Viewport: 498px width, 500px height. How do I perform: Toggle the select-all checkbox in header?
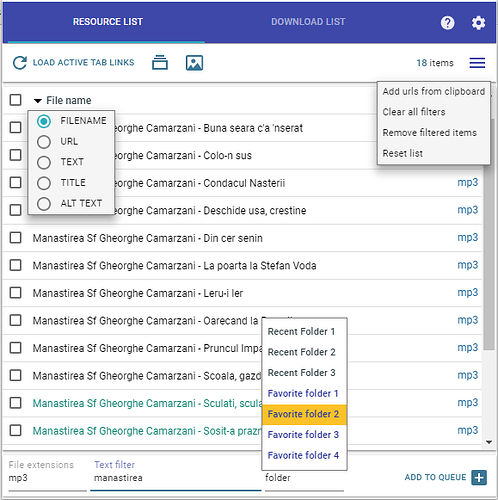tap(16, 100)
